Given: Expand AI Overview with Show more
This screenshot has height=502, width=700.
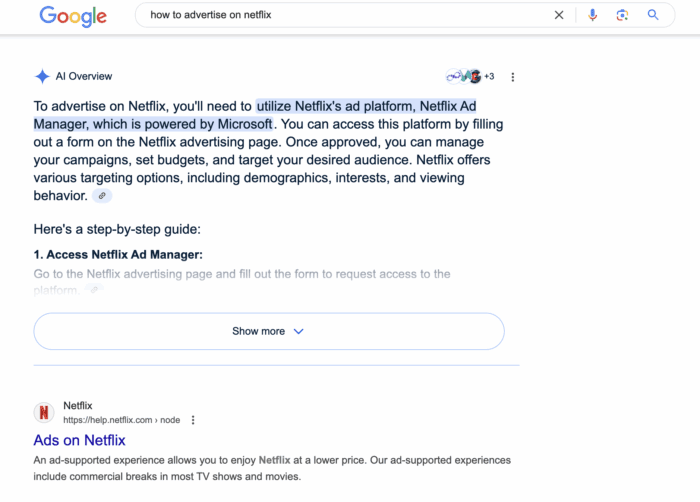Looking at the screenshot, I should click(268, 331).
